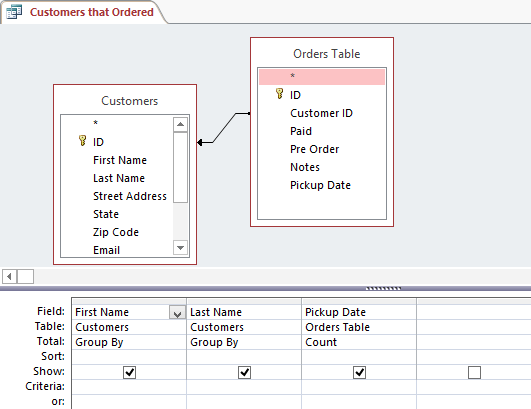The height and width of the screenshot is (409, 531).
Task: Click the join line between the tables
Action: (224, 128)
